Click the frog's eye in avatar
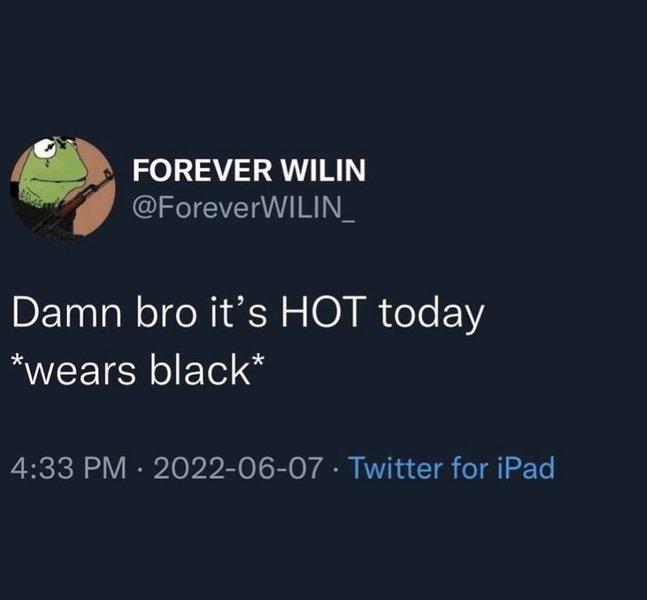Screen dimensions: 647x600 44,148
